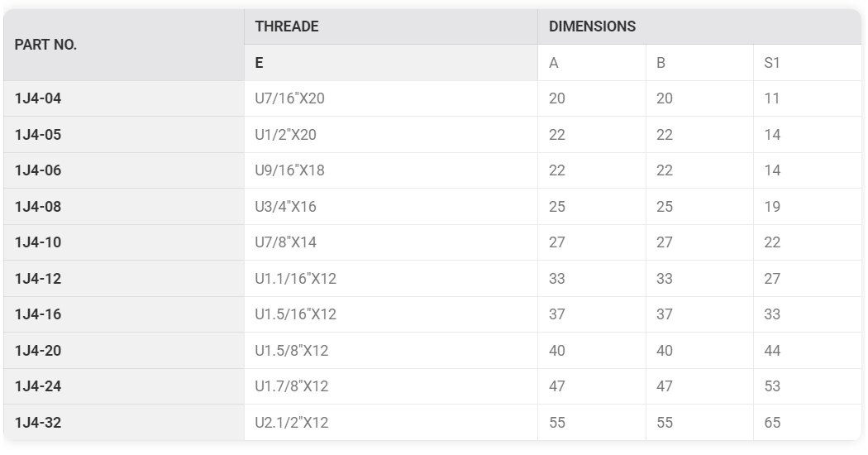Select thread value U3/4"X16
The height and width of the screenshot is (455, 868).
(x=285, y=207)
